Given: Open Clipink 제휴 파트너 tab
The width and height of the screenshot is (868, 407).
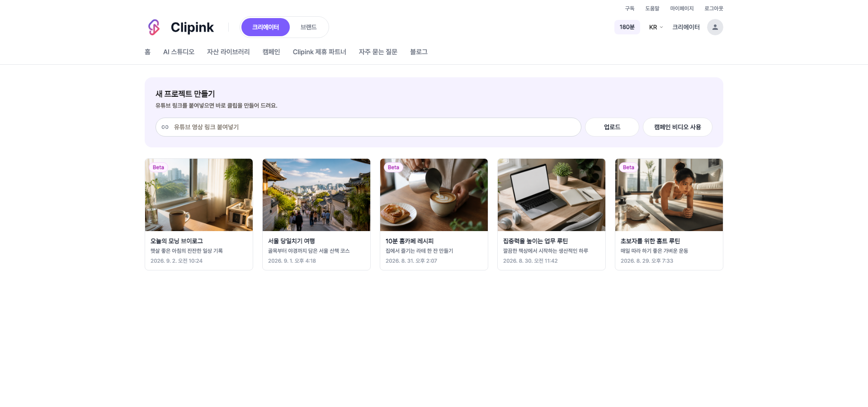Looking at the screenshot, I should pyautogui.click(x=319, y=52).
